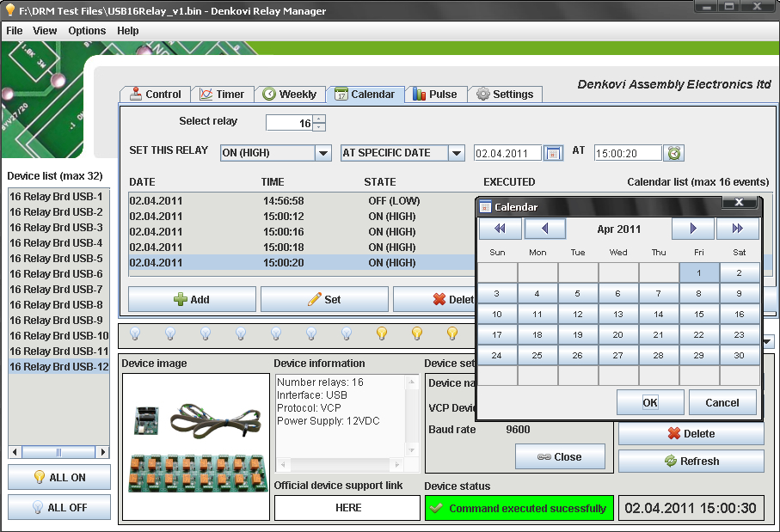Open the Help menu
Viewport: 780px width, 532px height.
pyautogui.click(x=128, y=31)
